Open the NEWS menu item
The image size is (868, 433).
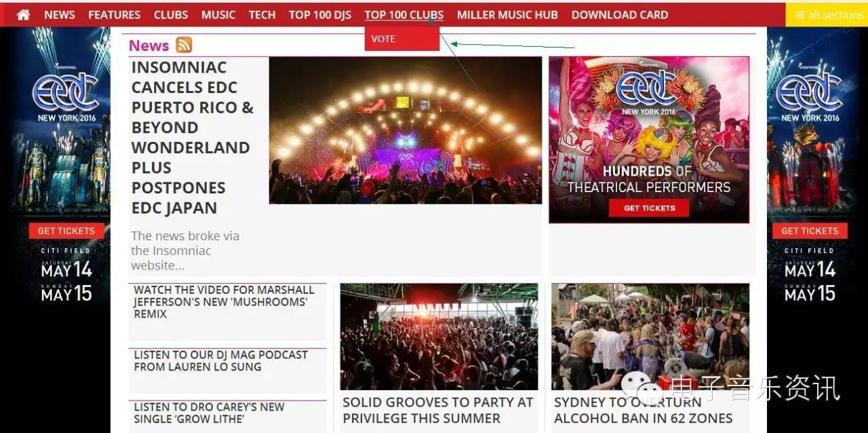click(60, 14)
